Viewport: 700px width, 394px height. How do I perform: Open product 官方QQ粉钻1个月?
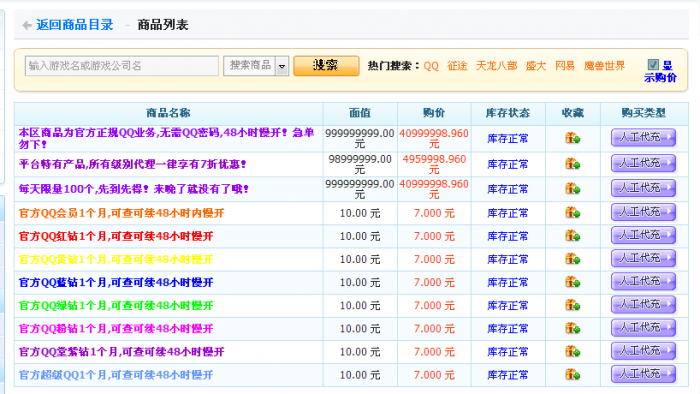116,329
